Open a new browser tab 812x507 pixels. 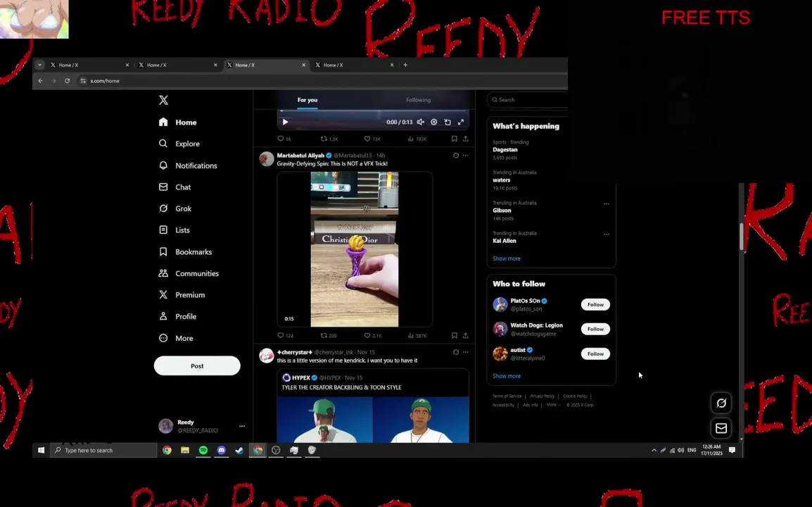coord(405,65)
